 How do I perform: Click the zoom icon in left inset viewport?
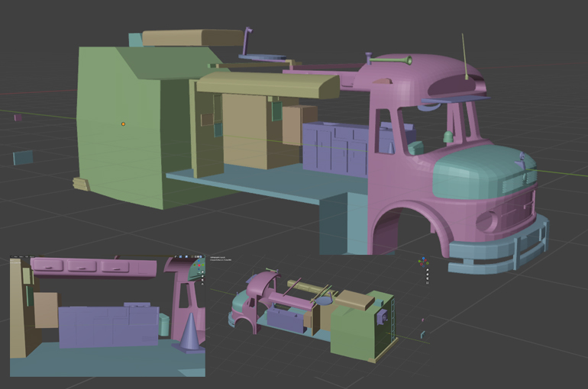pyautogui.click(x=202, y=272)
